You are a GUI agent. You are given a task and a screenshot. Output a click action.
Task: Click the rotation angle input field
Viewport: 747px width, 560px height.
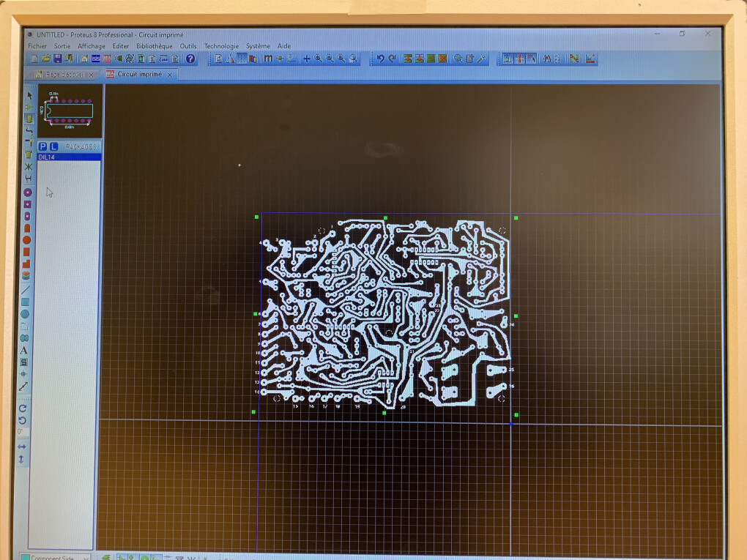[23, 433]
